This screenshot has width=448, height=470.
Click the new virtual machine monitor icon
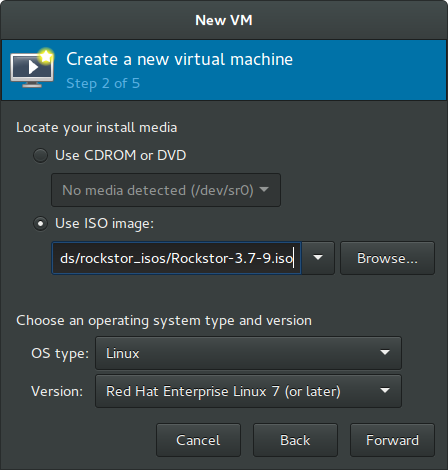[32, 68]
